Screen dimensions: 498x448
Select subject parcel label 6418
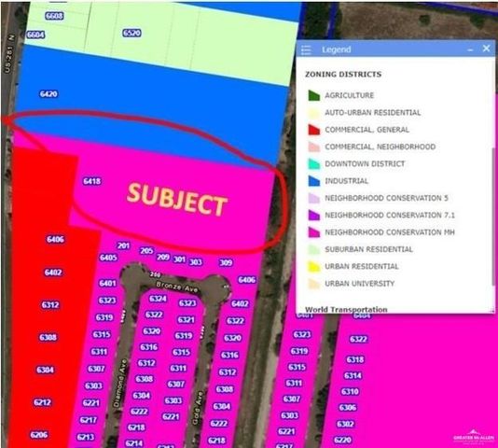tap(91, 181)
